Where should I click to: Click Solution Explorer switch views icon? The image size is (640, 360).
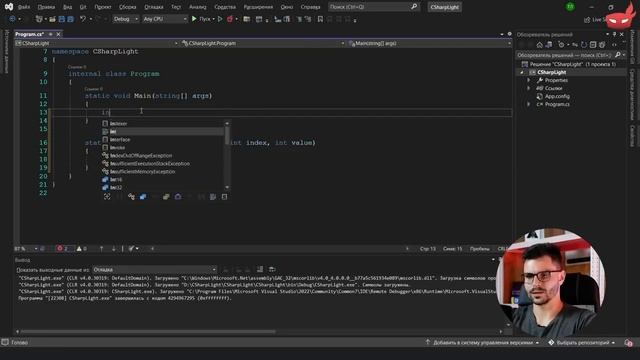tap(549, 45)
